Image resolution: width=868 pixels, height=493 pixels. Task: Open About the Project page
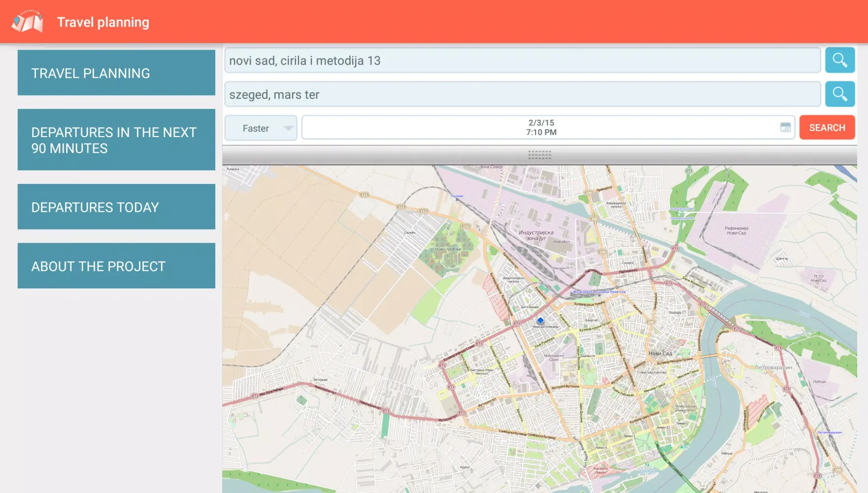coord(116,266)
